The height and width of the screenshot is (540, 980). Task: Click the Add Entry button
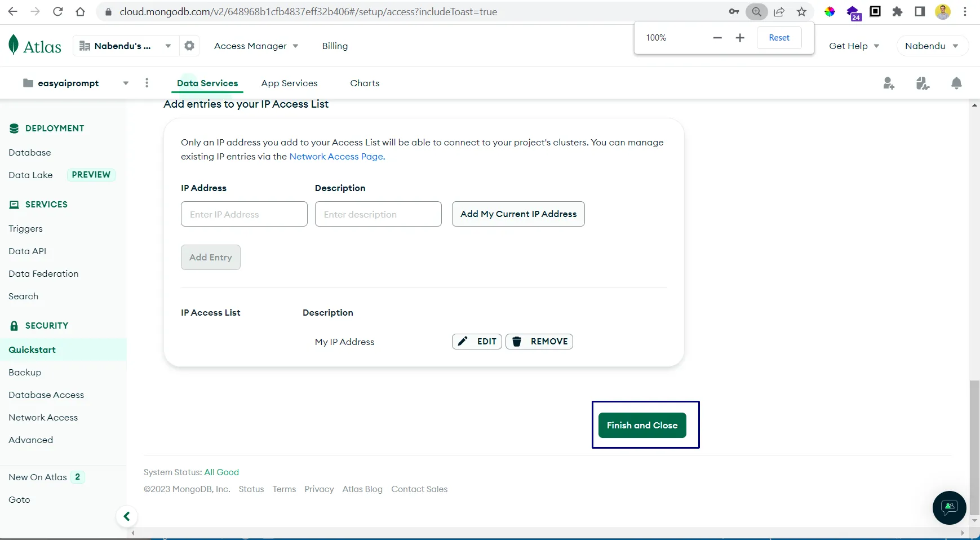click(x=210, y=257)
